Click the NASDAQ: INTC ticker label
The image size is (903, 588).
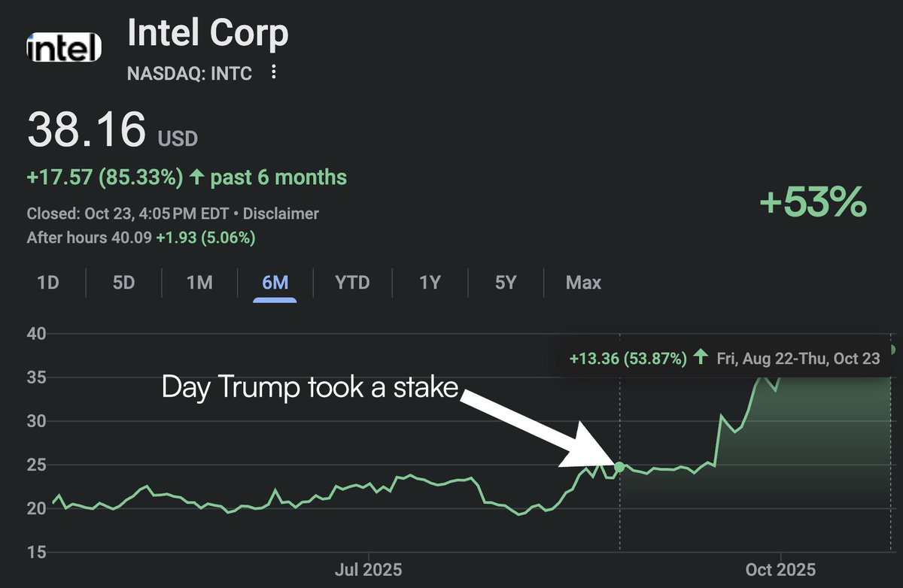pos(190,73)
